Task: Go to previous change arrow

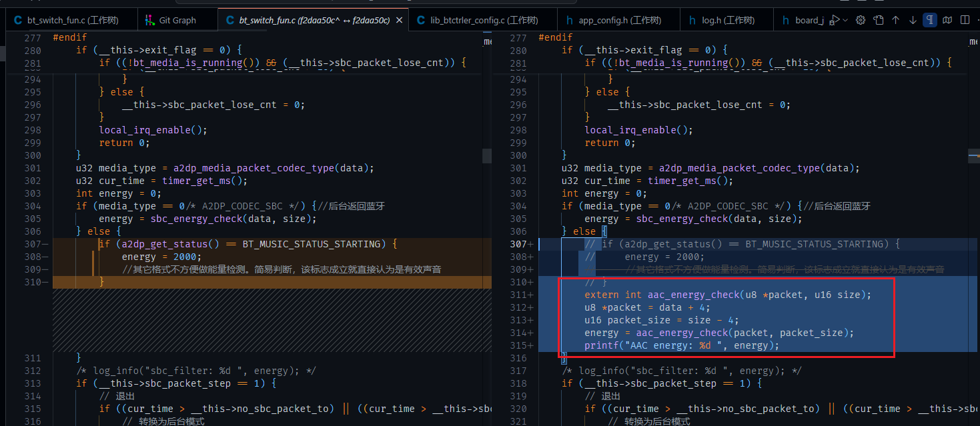Action: 895,20
